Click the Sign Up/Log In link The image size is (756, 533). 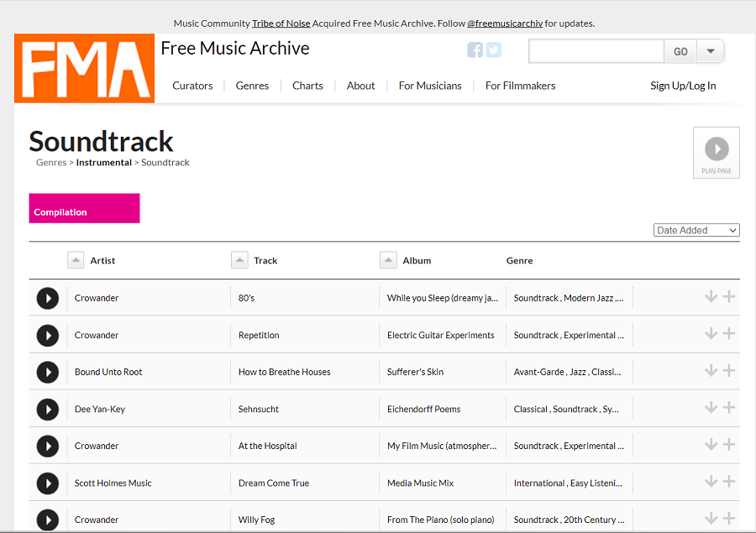(x=683, y=86)
